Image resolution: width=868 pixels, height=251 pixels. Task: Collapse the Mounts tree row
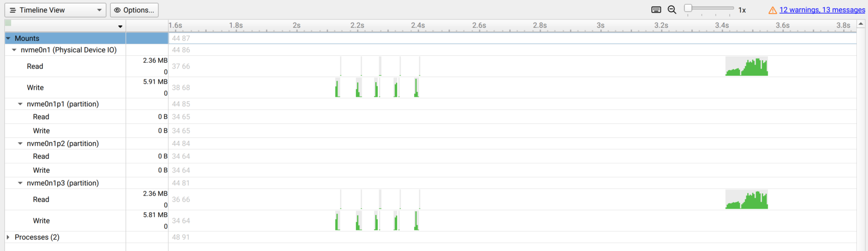click(x=8, y=38)
